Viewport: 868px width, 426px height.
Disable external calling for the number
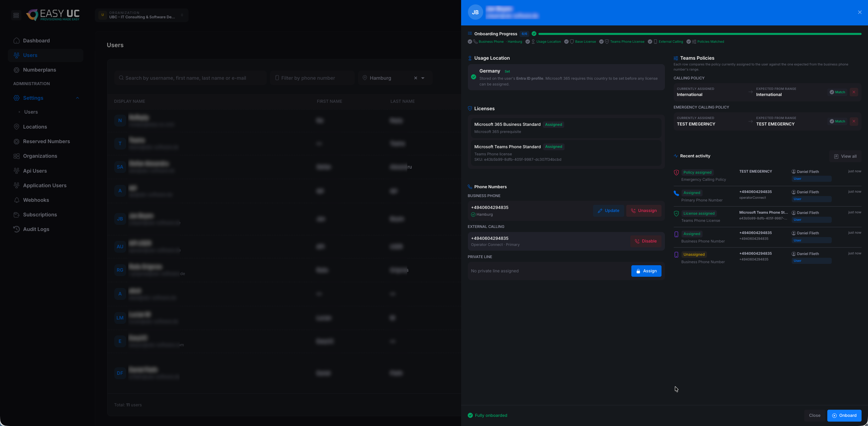[646, 241]
